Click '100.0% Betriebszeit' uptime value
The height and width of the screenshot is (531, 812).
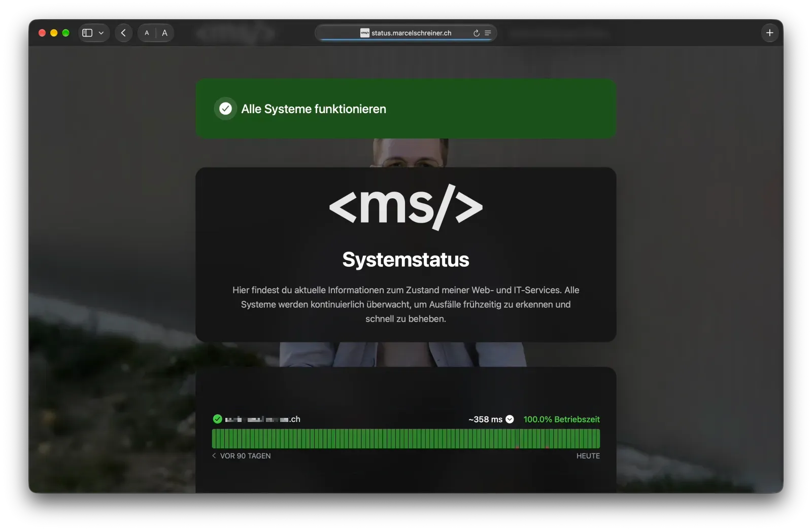(562, 419)
